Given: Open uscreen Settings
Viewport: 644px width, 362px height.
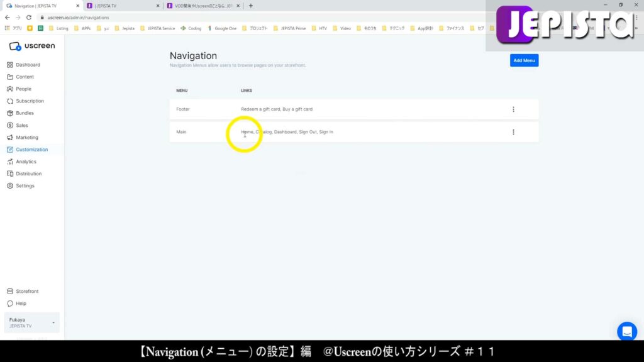Looking at the screenshot, I should click(x=24, y=185).
